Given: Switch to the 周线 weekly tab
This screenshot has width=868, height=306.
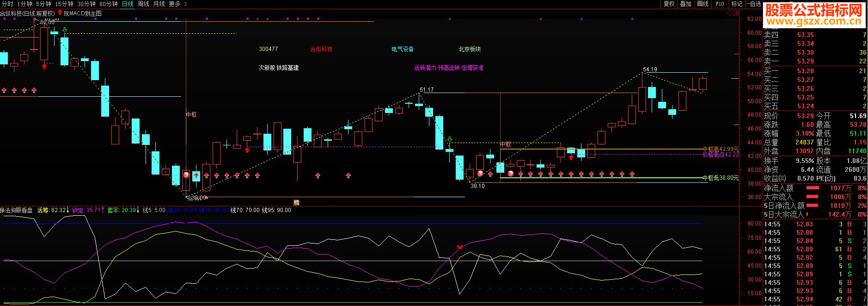Looking at the screenshot, I should 144,4.
